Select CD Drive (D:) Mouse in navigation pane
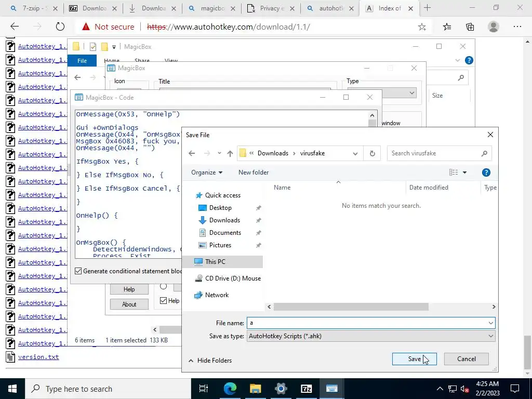This screenshot has width=532, height=399. [x=233, y=278]
